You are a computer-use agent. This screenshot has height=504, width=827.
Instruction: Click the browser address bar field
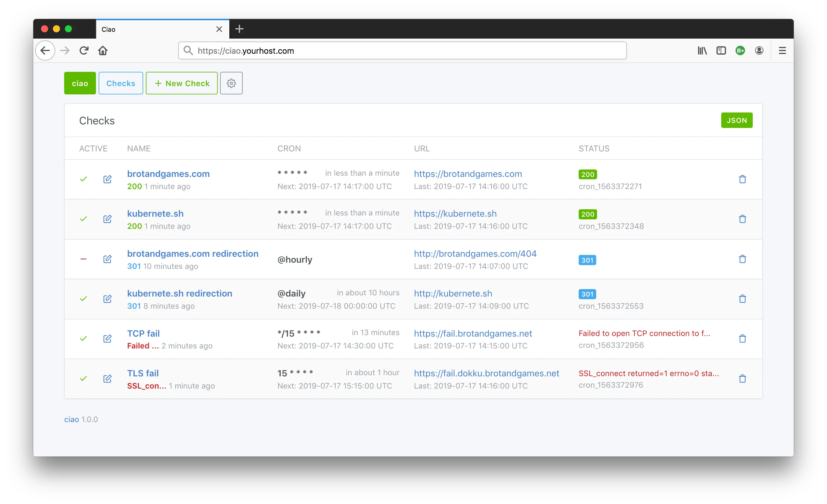click(x=403, y=51)
